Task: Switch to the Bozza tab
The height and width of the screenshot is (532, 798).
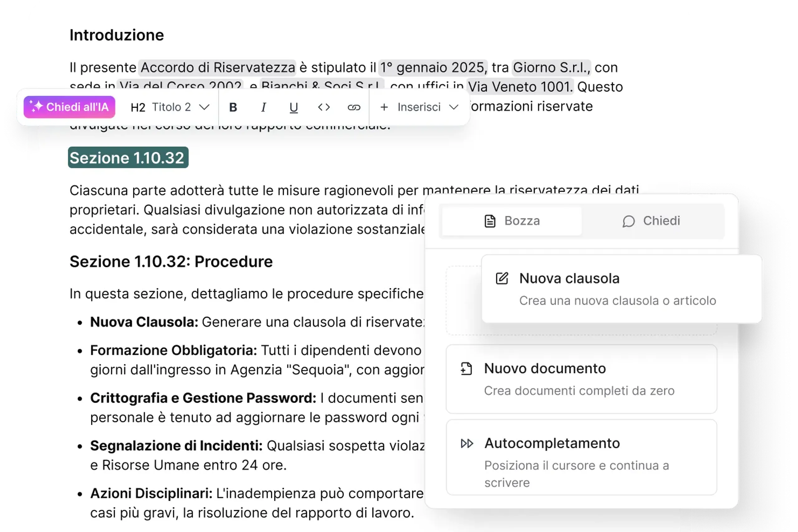Action: click(512, 221)
